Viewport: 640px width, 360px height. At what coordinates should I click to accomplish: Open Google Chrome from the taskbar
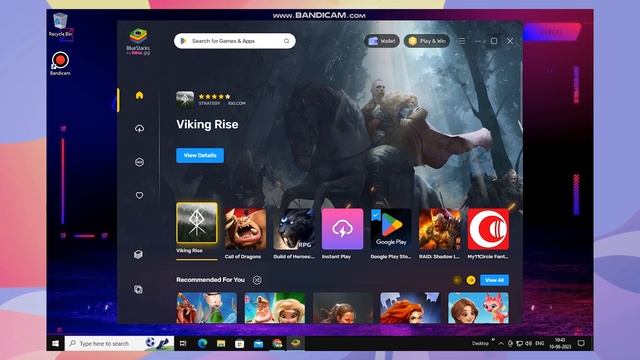pyautogui.click(x=278, y=344)
